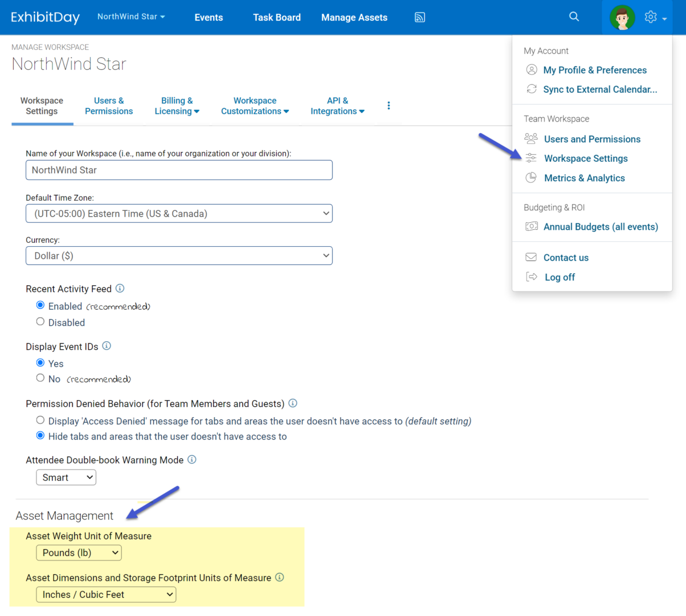The height and width of the screenshot is (616, 686).
Task: Open the Default Time Zone dropdown
Action: point(179,214)
